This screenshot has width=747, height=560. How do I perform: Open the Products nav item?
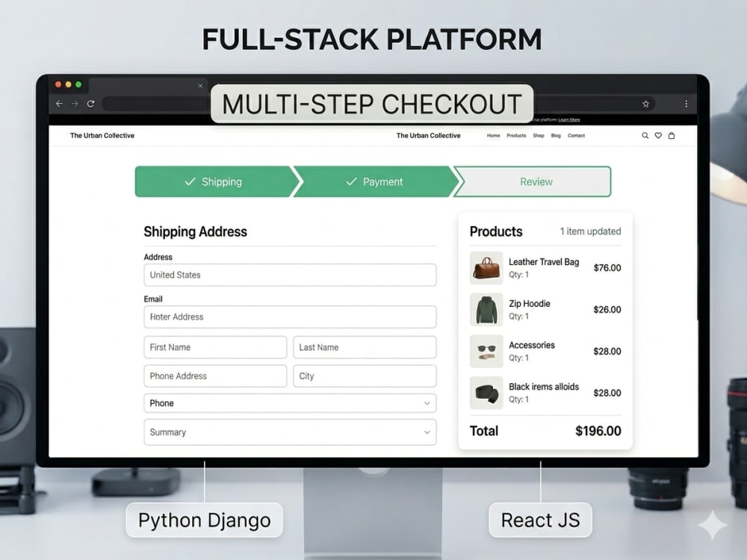(x=516, y=136)
